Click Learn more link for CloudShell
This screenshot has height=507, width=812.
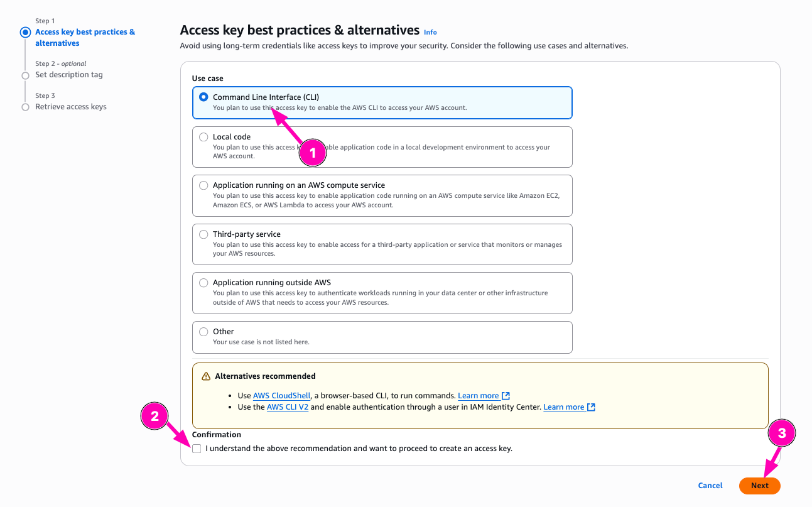(x=478, y=396)
